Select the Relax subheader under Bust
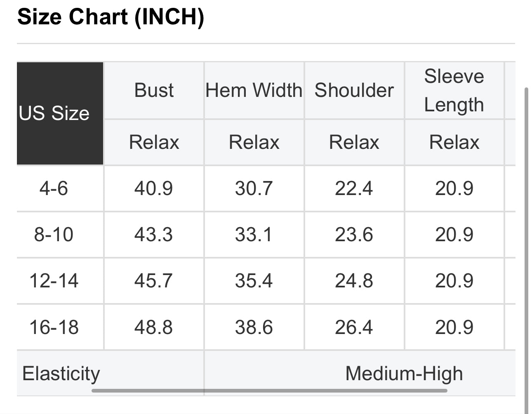The width and height of the screenshot is (532, 414). pos(154,142)
